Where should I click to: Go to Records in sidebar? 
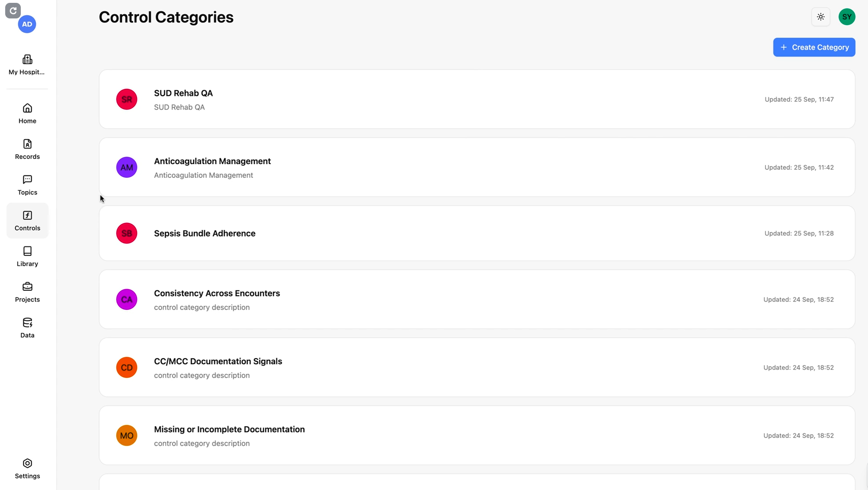(27, 149)
